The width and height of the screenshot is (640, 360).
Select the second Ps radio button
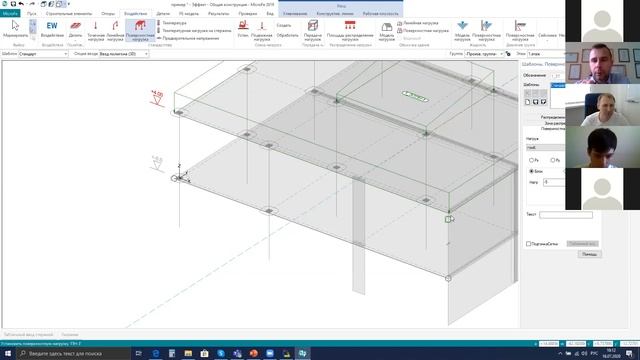pos(553,160)
